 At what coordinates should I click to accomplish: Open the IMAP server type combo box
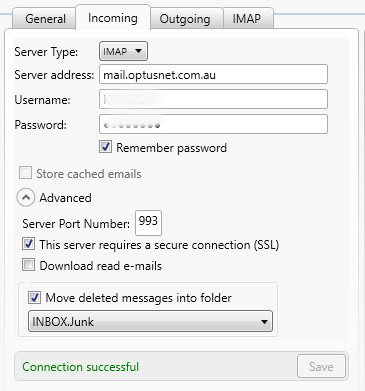[x=123, y=51]
